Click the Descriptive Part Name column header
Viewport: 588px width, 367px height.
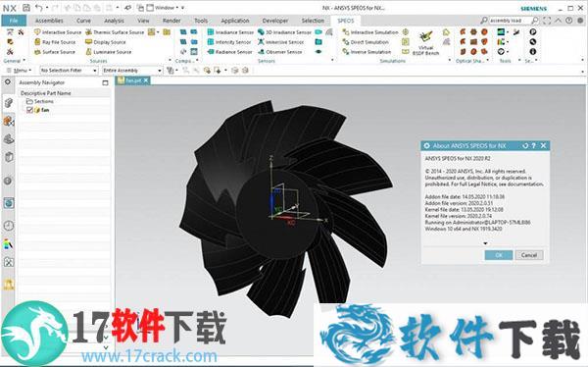click(65, 93)
